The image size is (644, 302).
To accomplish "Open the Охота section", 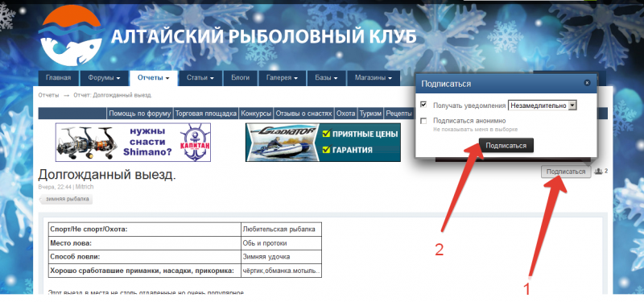I will coord(346,114).
